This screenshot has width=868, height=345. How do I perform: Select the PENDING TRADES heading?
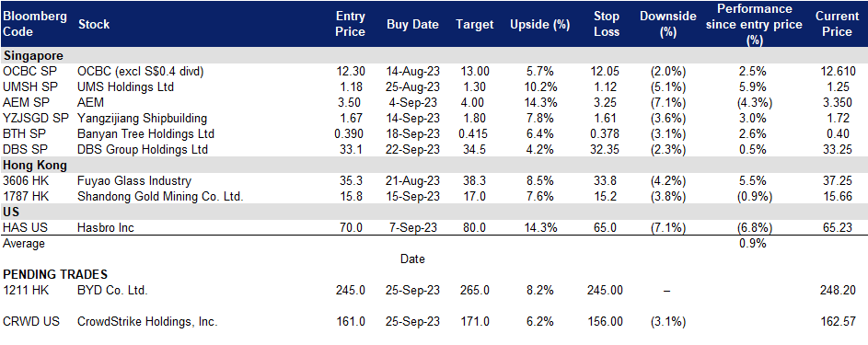(55, 275)
